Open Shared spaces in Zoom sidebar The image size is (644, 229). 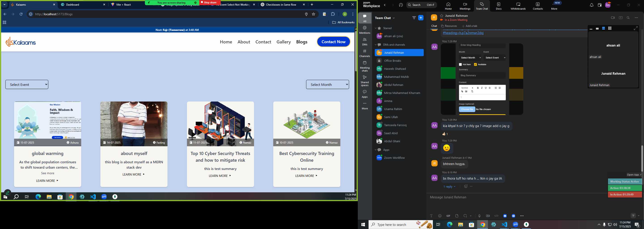pyautogui.click(x=365, y=81)
